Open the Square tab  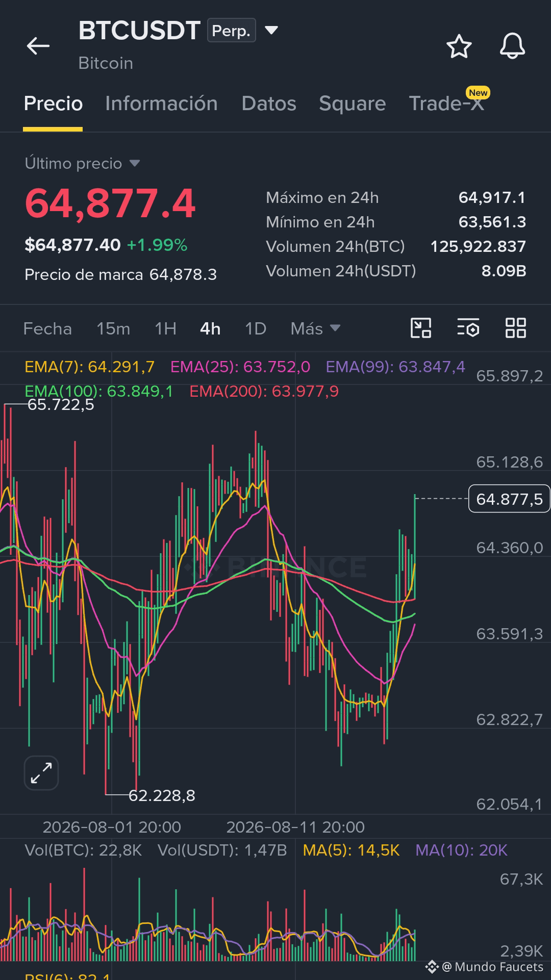pyautogui.click(x=353, y=104)
